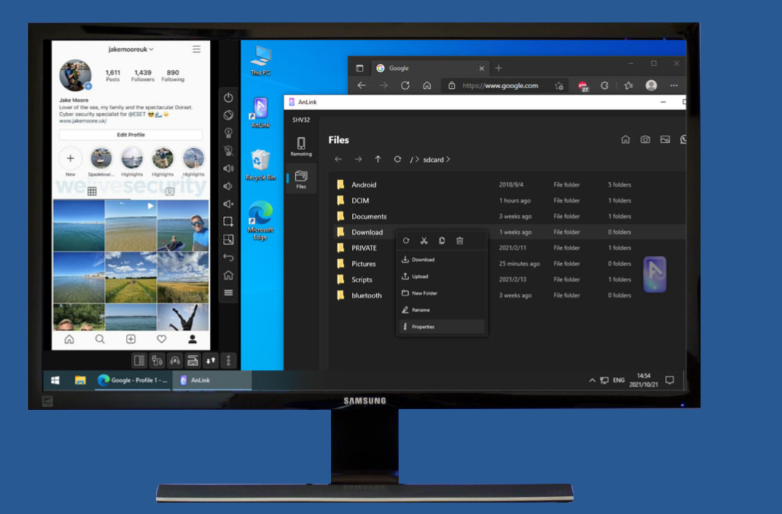Click the power icon in phone sidebar

228,98
